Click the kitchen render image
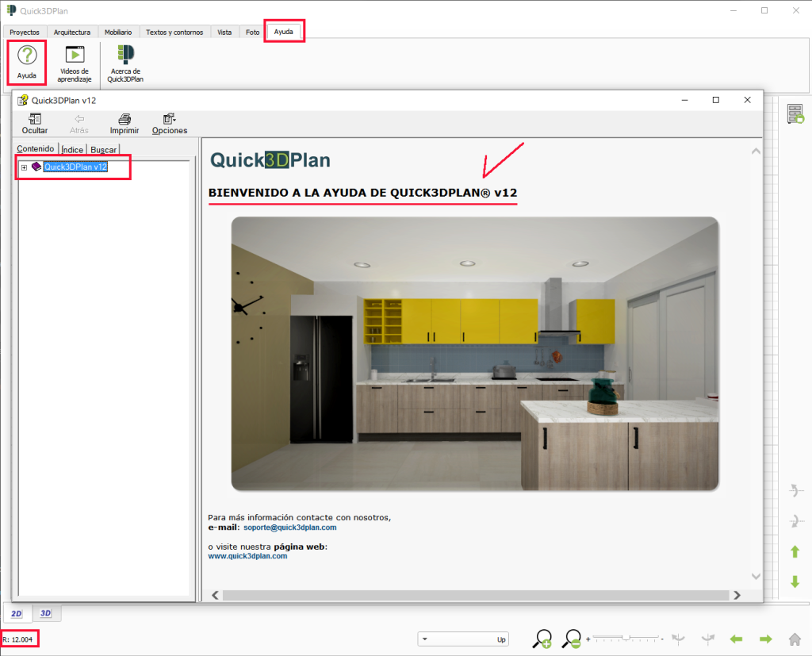This screenshot has width=812, height=656. tap(475, 354)
